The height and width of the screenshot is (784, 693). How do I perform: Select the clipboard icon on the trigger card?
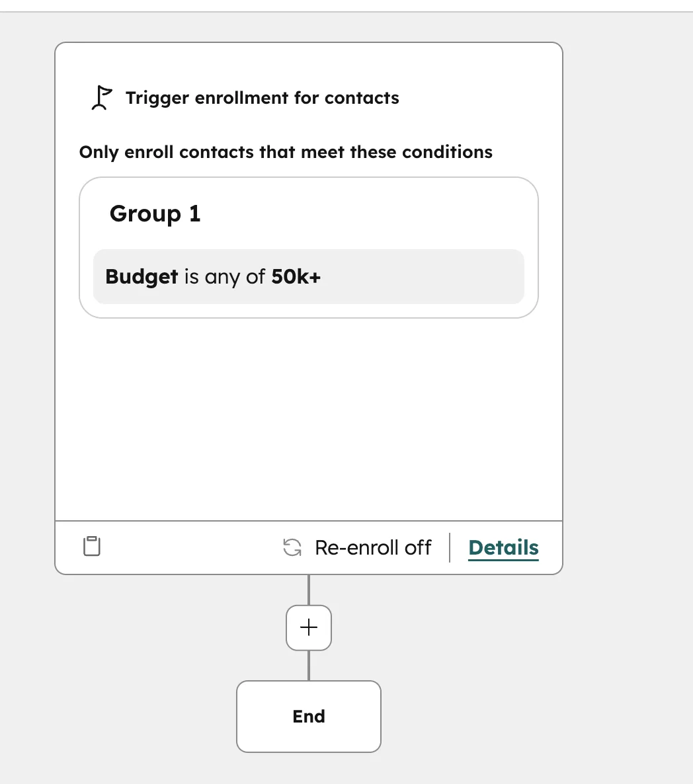tap(91, 546)
